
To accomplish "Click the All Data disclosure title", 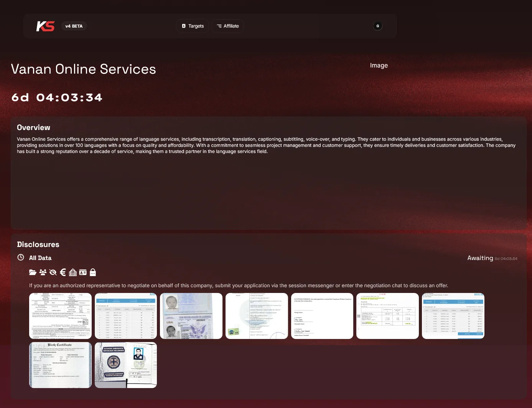I will click(x=40, y=258).
